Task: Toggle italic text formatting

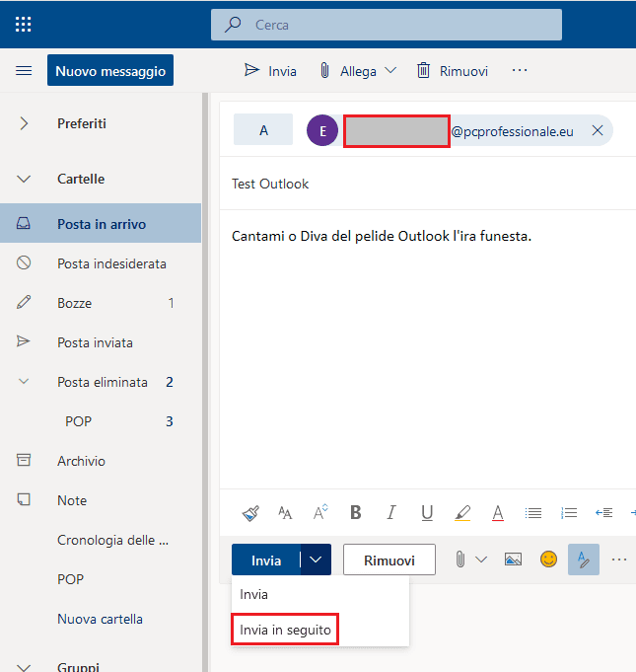Action: coord(391,513)
